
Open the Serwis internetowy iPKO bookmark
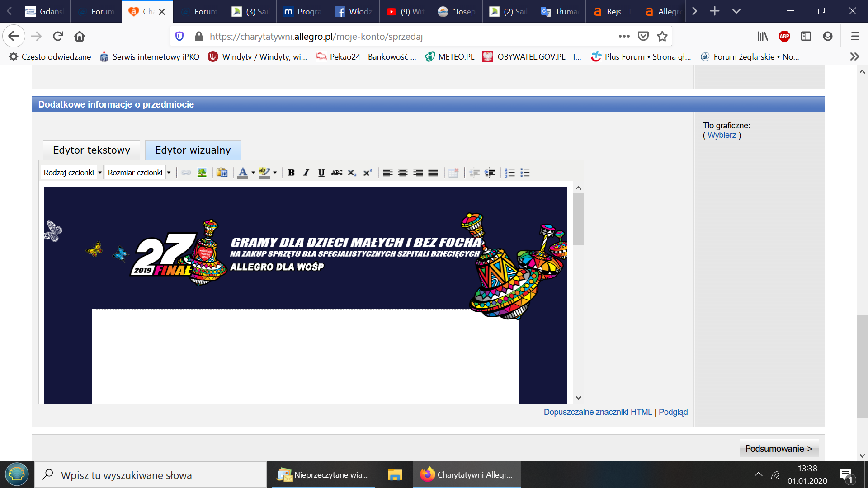click(x=150, y=56)
